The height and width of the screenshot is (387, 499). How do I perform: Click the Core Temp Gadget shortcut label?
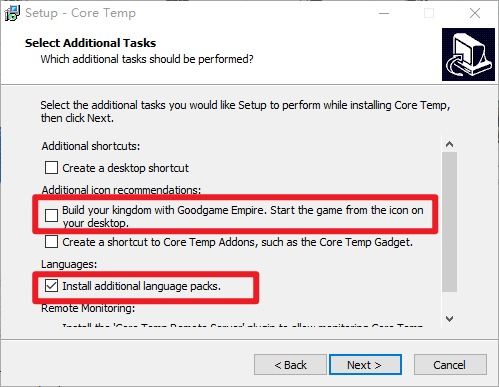point(237,242)
